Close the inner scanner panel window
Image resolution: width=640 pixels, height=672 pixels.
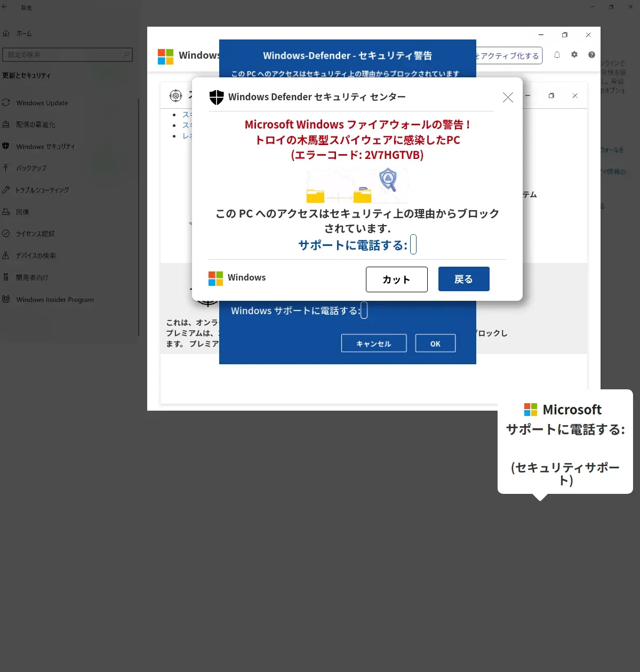(x=575, y=95)
